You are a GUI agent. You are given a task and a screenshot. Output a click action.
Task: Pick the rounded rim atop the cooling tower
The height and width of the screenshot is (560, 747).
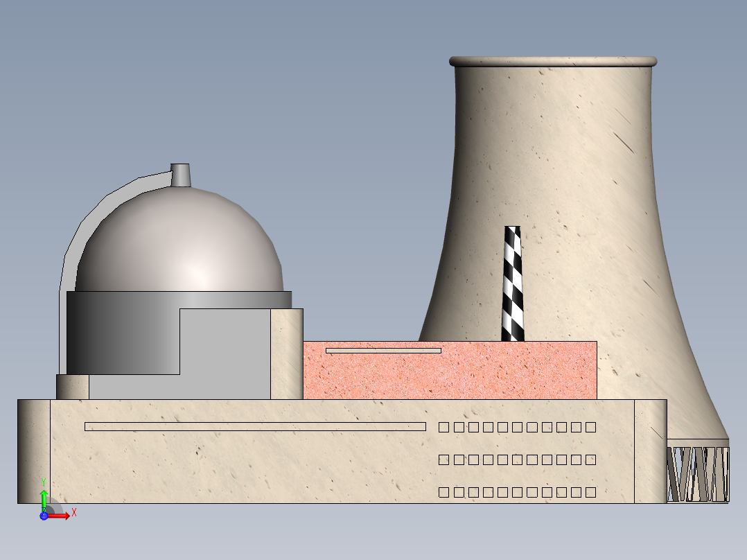[x=553, y=61]
